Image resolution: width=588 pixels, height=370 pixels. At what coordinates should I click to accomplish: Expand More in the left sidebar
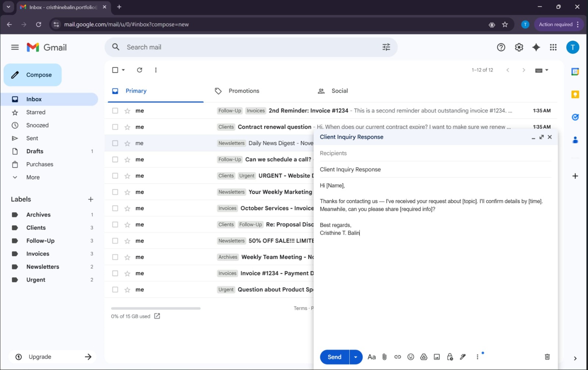click(33, 177)
